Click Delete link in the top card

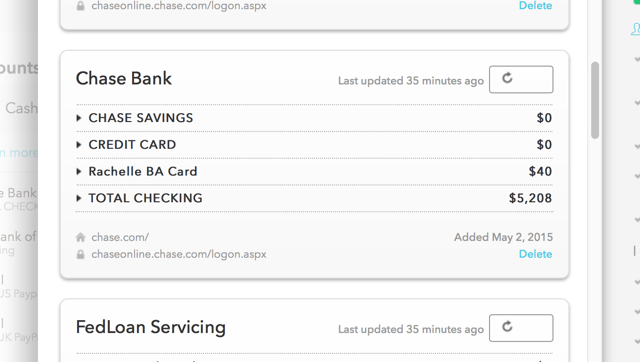pyautogui.click(x=536, y=5)
